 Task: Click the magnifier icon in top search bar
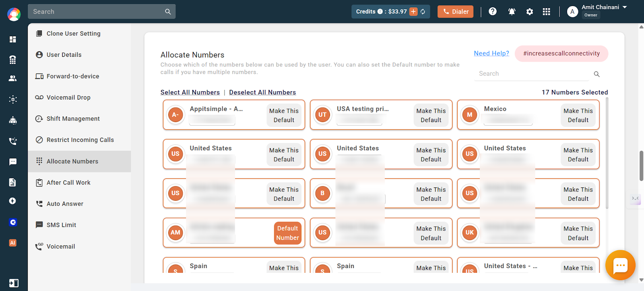pyautogui.click(x=168, y=12)
